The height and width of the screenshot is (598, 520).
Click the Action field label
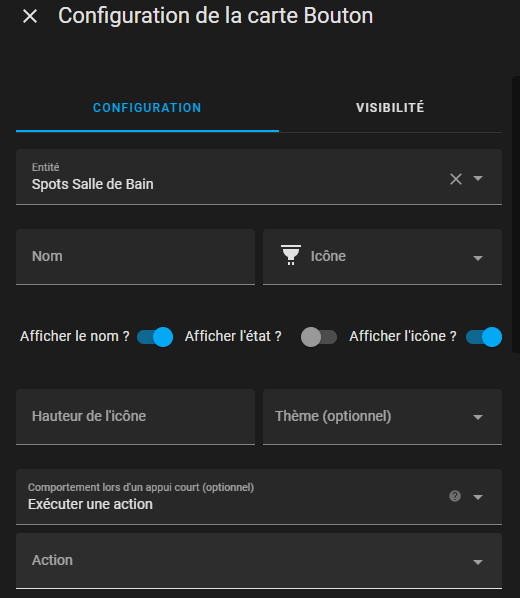(x=52, y=560)
